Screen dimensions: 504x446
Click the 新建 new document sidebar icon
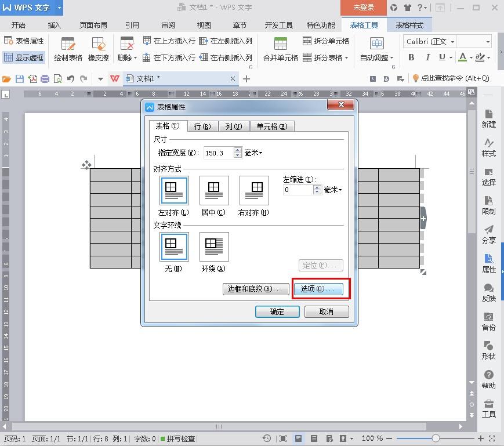click(488, 118)
